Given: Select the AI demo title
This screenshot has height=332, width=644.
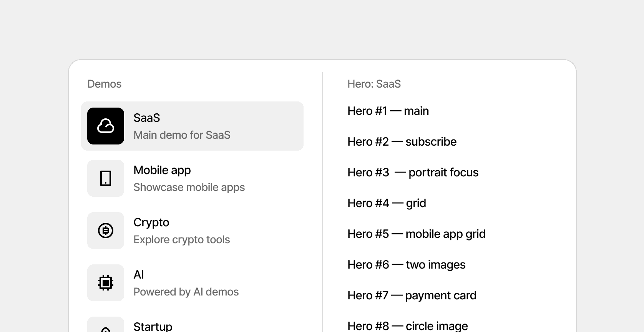Looking at the screenshot, I should [139, 274].
